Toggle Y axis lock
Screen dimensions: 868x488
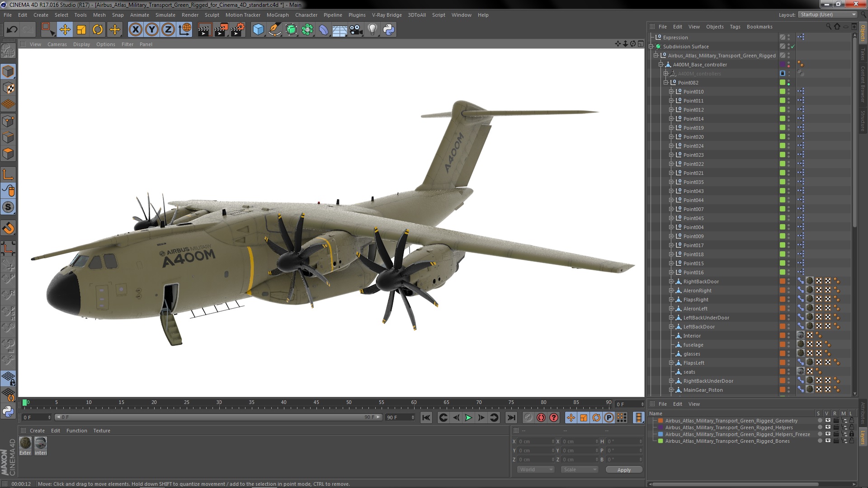point(152,30)
